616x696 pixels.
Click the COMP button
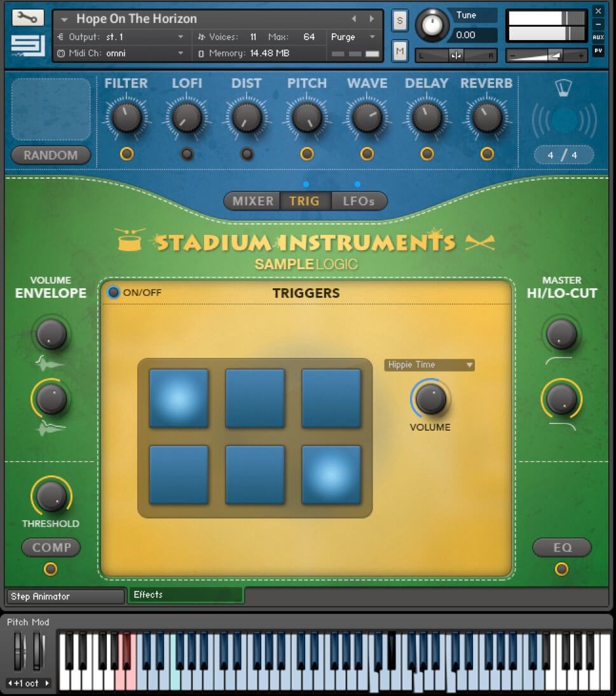point(51,547)
